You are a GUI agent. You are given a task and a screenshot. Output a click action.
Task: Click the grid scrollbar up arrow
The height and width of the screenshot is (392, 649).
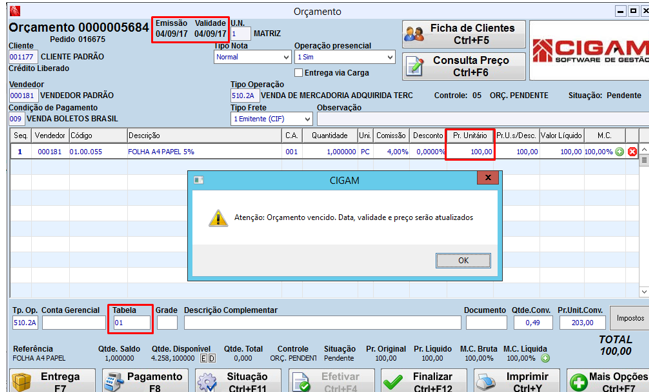(644, 149)
